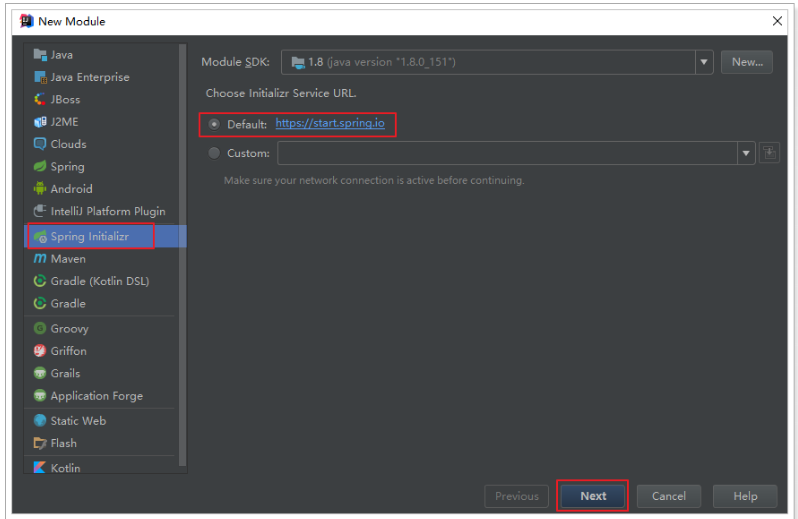Open the https://start.spring.io link
This screenshot has width=798, height=519.
pyautogui.click(x=330, y=123)
